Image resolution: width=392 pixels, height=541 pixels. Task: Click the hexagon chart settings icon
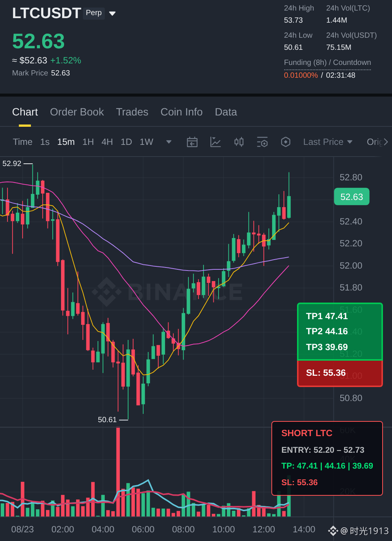pos(286,142)
